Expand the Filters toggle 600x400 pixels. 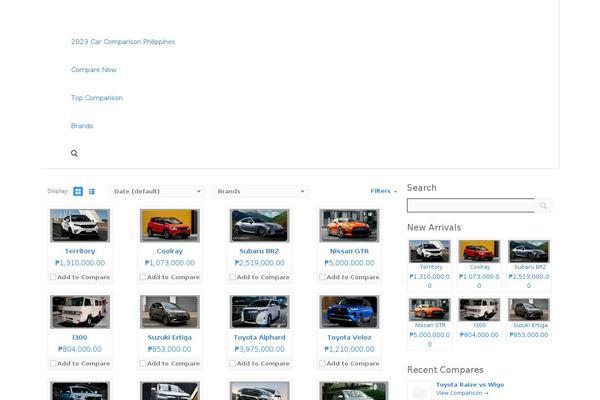click(383, 191)
